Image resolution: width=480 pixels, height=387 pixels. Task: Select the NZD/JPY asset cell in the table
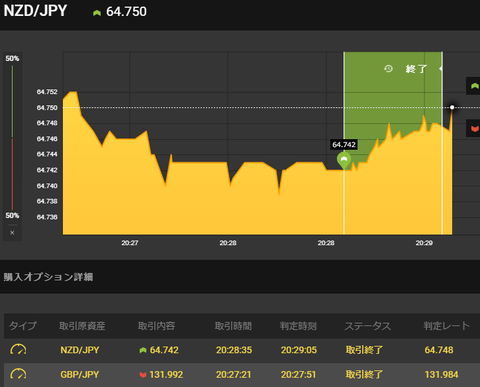80,350
